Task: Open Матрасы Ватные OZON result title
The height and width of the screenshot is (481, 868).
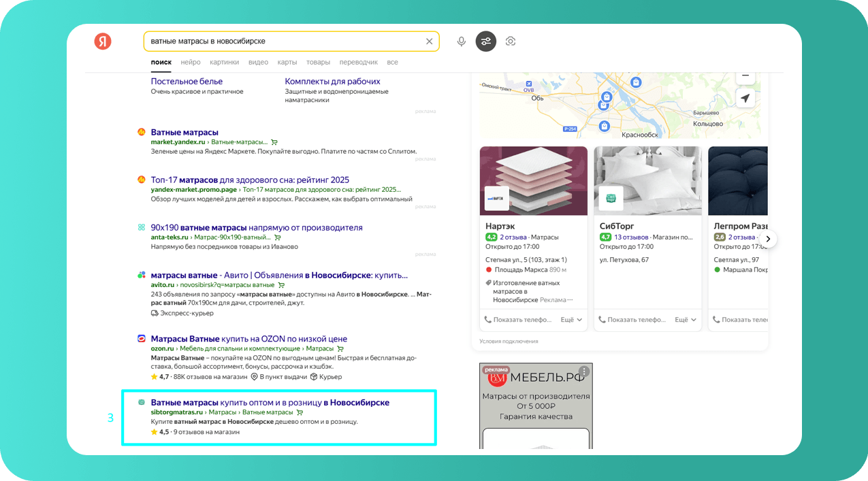Action: click(248, 338)
